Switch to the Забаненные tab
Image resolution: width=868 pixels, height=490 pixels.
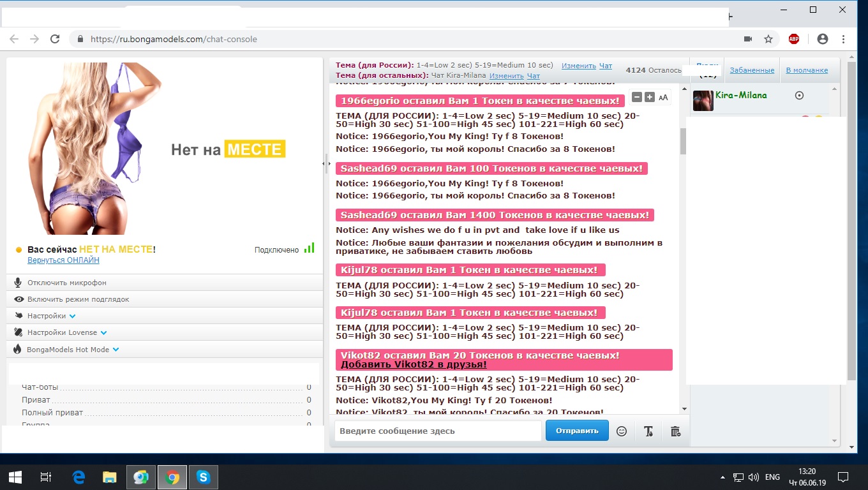pyautogui.click(x=752, y=70)
